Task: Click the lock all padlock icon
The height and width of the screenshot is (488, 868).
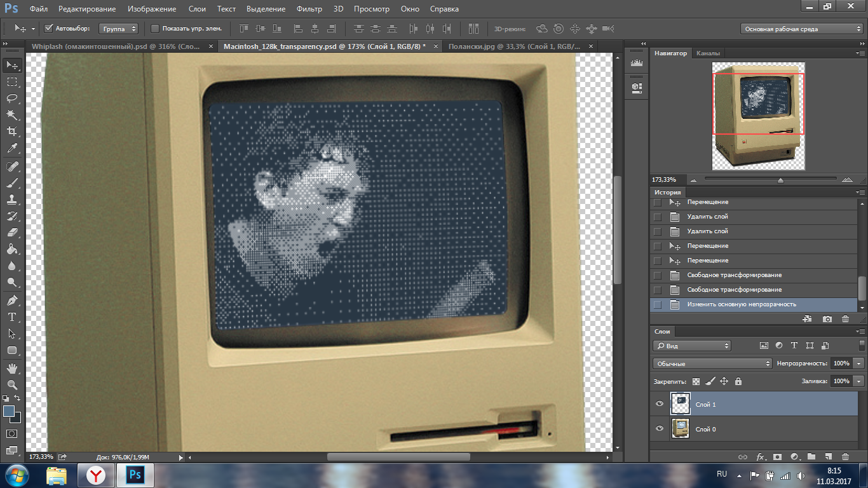Action: [x=738, y=381]
